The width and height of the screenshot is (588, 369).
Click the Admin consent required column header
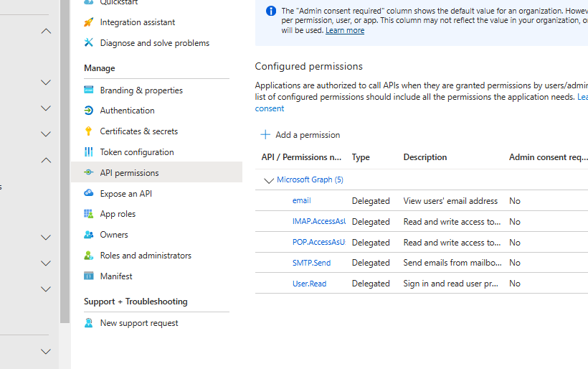tap(549, 157)
